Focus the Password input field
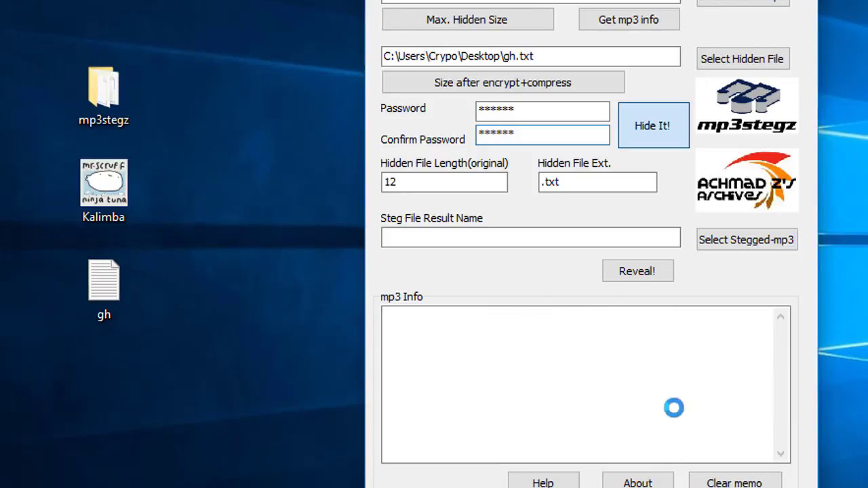Screen dimensions: 868x488 point(542,110)
